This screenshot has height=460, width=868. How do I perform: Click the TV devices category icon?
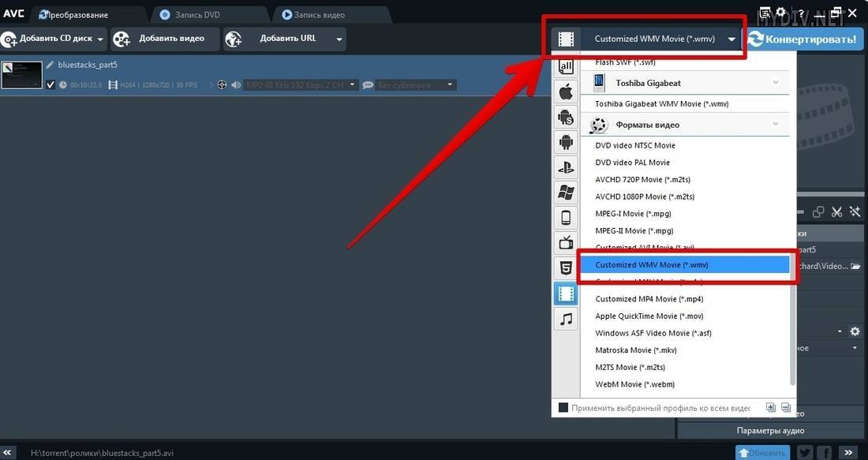pyautogui.click(x=565, y=243)
